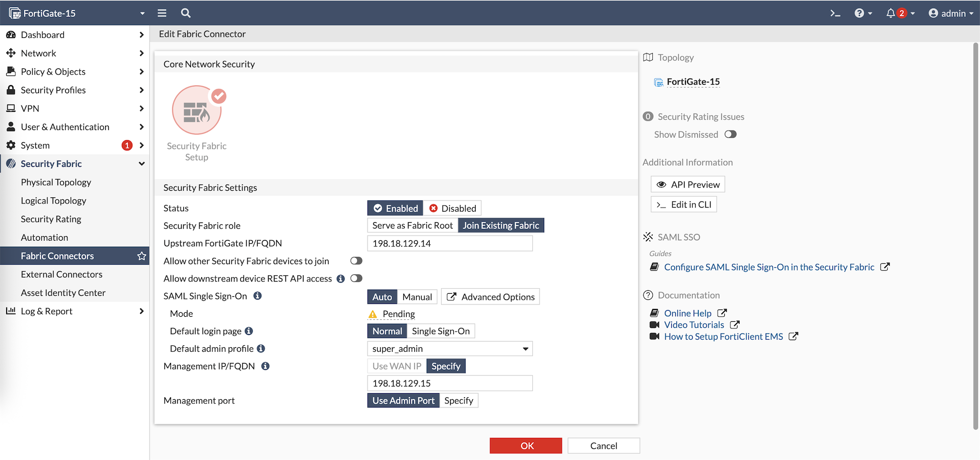Viewport: 980px width, 460px height.
Task: Enable Allow downstream device REST API access
Action: click(356, 278)
